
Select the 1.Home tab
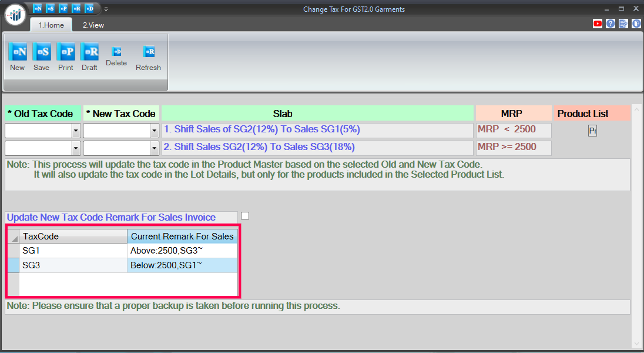click(x=51, y=25)
